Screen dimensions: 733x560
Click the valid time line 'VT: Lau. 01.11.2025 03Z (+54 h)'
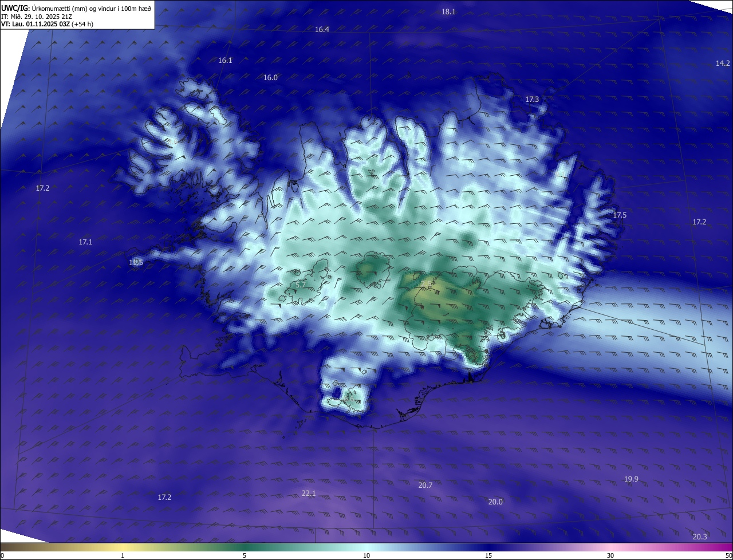[x=48, y=24]
